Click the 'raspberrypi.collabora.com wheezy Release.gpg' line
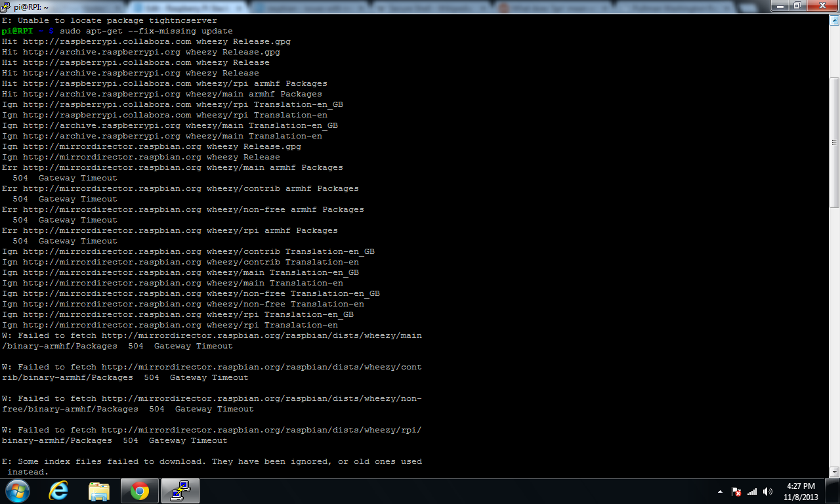Image resolution: width=840 pixels, height=504 pixels. click(x=146, y=41)
